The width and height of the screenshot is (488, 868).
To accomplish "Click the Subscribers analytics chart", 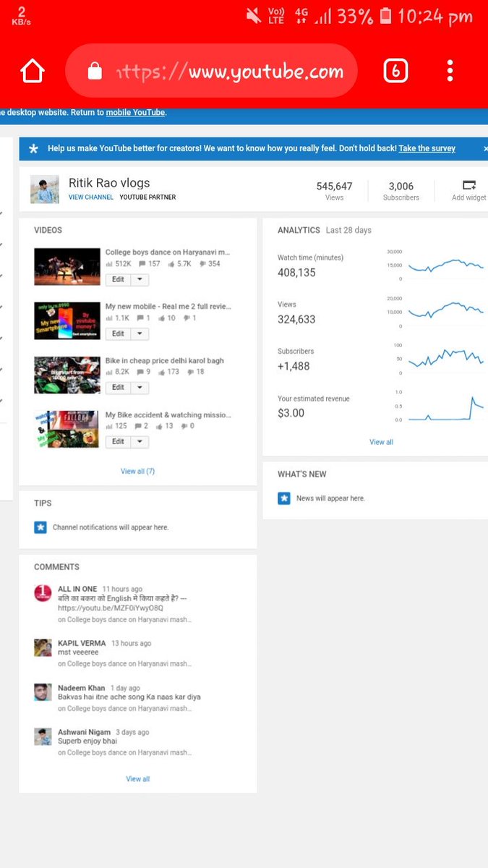I will pos(446,359).
